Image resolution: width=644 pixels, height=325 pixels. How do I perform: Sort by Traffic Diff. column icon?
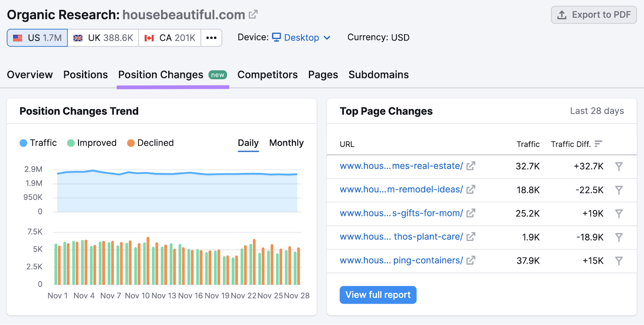point(598,144)
